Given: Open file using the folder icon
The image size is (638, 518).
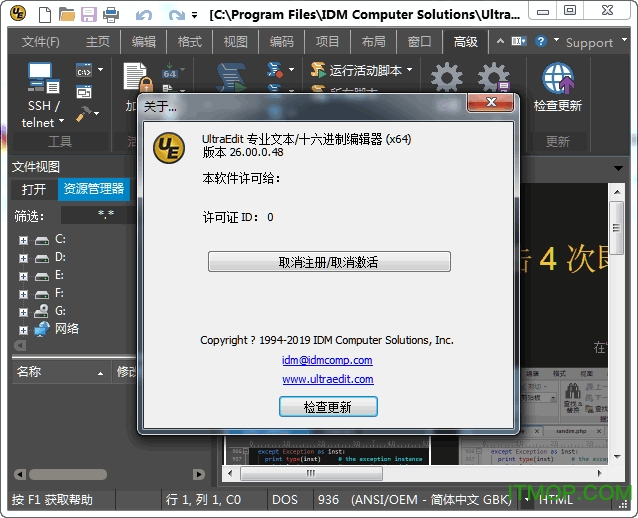Looking at the screenshot, I should [67, 15].
